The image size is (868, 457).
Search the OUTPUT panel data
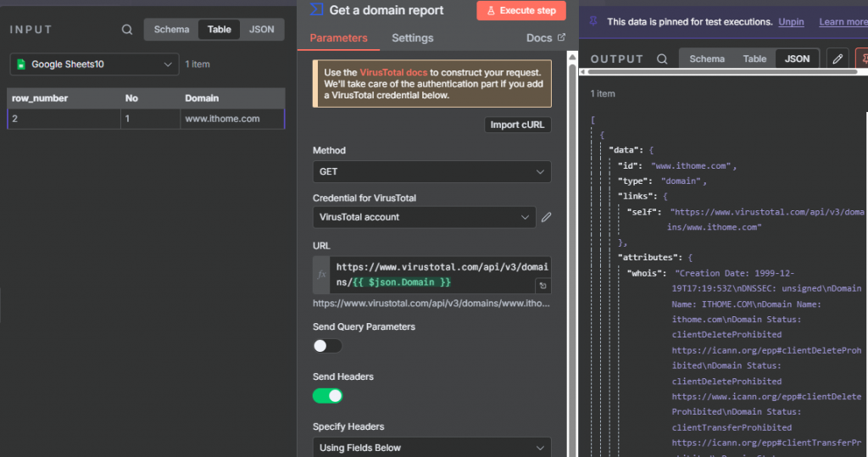tap(662, 59)
